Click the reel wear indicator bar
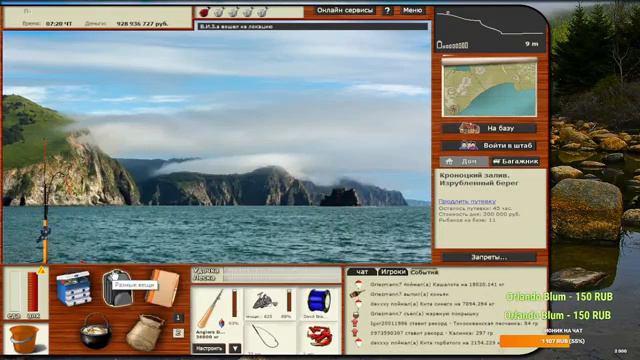 (289, 302)
